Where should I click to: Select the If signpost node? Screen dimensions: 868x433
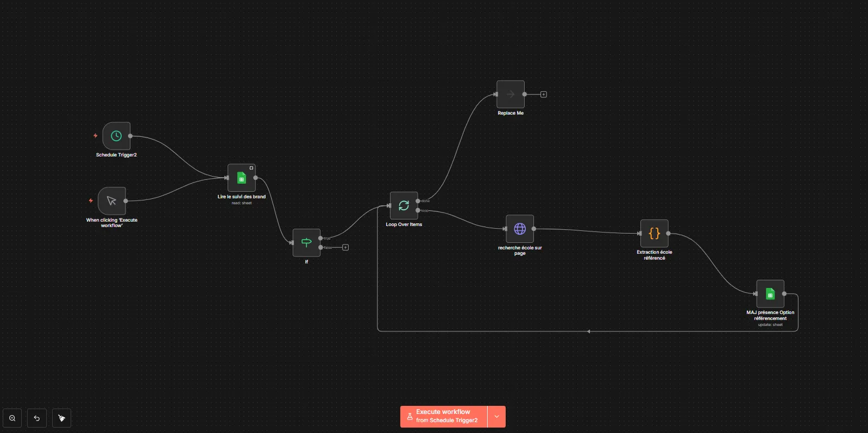click(x=306, y=243)
